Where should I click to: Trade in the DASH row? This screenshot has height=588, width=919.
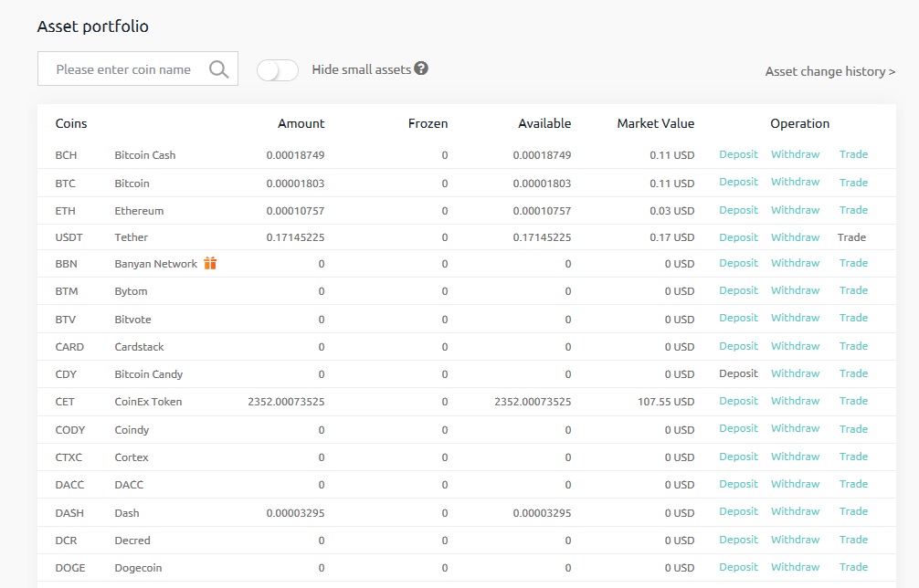click(853, 511)
